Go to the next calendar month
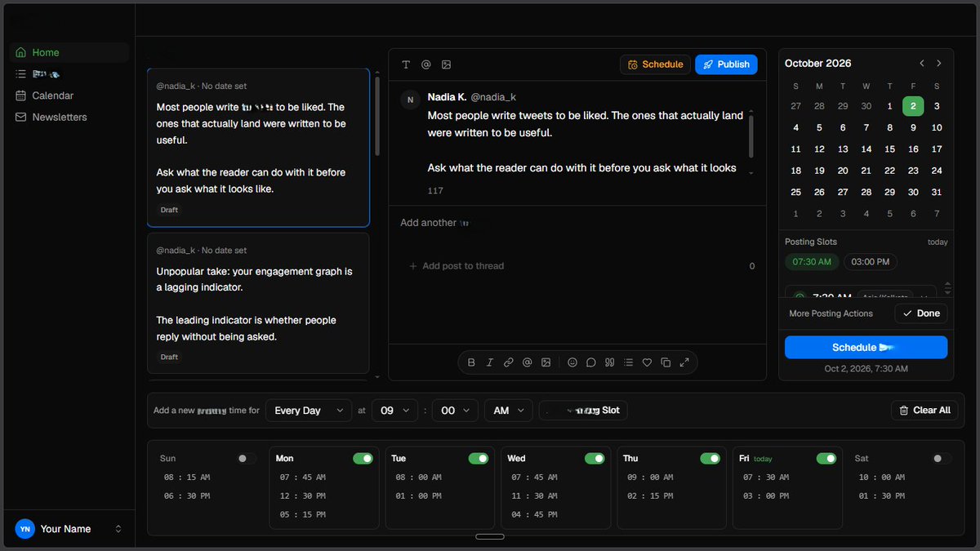 pyautogui.click(x=939, y=63)
